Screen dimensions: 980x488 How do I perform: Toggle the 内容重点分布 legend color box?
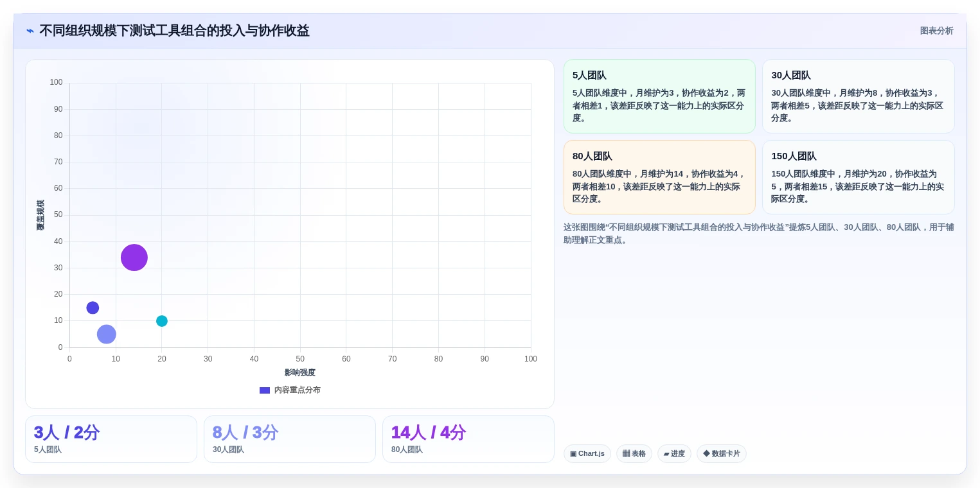(x=265, y=390)
